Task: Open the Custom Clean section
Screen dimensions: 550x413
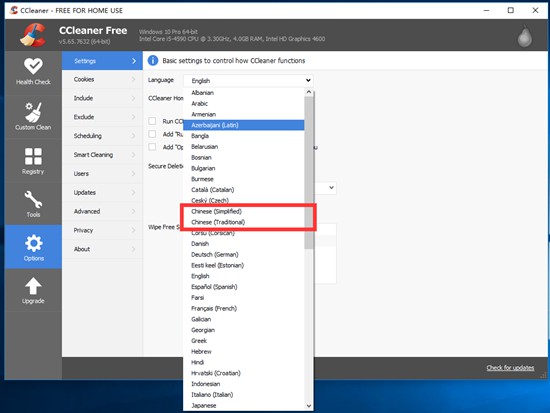Action: 33,116
